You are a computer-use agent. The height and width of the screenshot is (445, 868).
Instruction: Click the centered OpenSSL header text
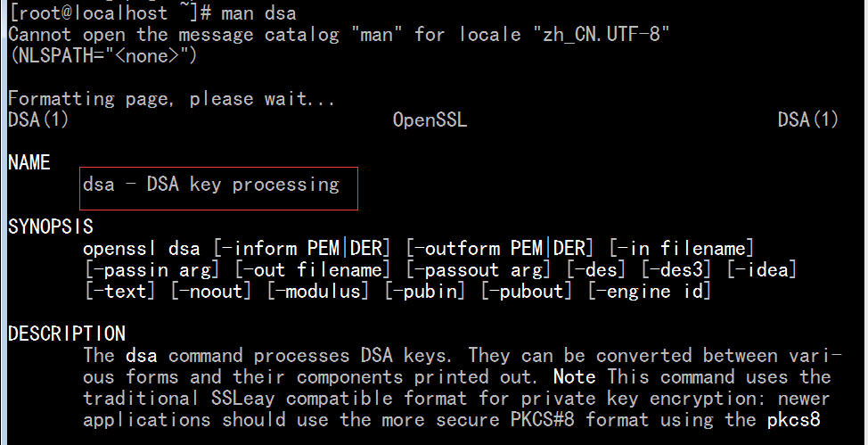[430, 119]
